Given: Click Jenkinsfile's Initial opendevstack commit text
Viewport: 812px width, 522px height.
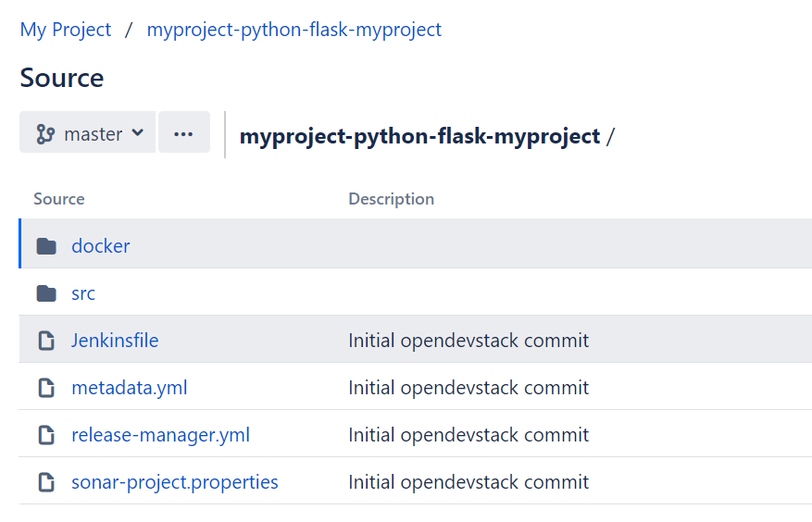Looking at the screenshot, I should point(468,341).
